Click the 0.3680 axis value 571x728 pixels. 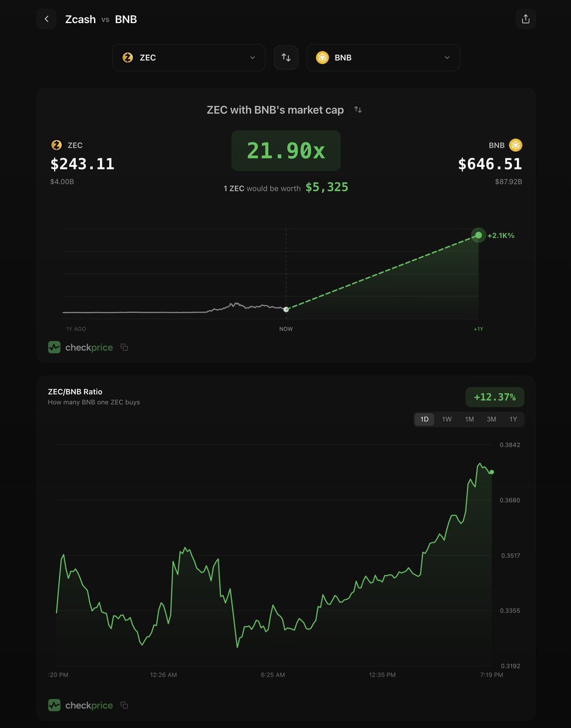[510, 500]
